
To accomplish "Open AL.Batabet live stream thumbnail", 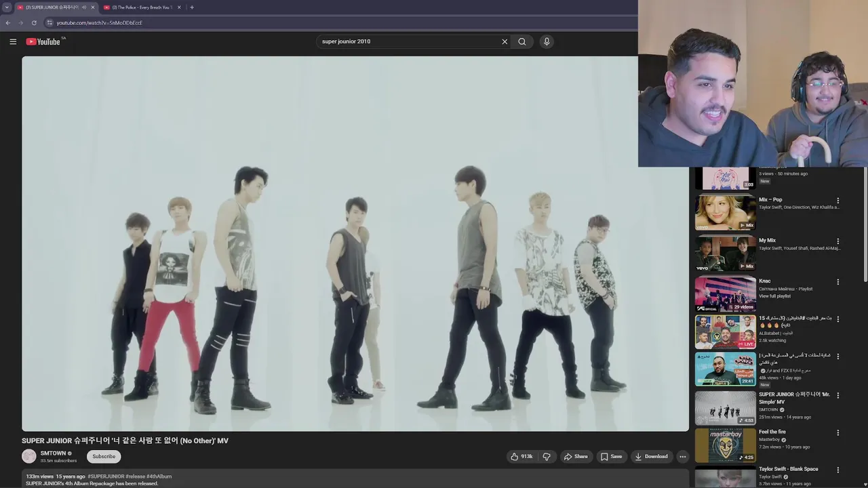I will (x=725, y=331).
